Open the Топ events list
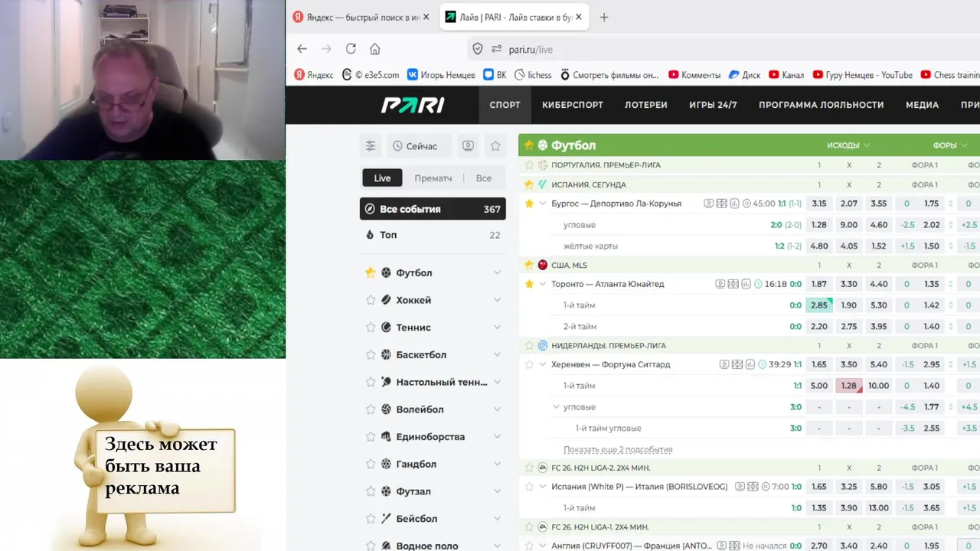This screenshot has height=551, width=980. click(x=433, y=235)
